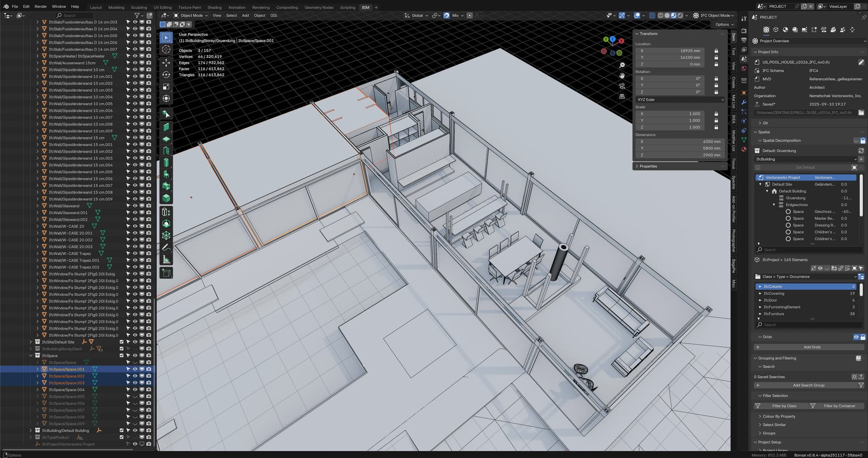Click the pan hand viewport gizmo
Screen dimensions: 868x458
(x=622, y=76)
